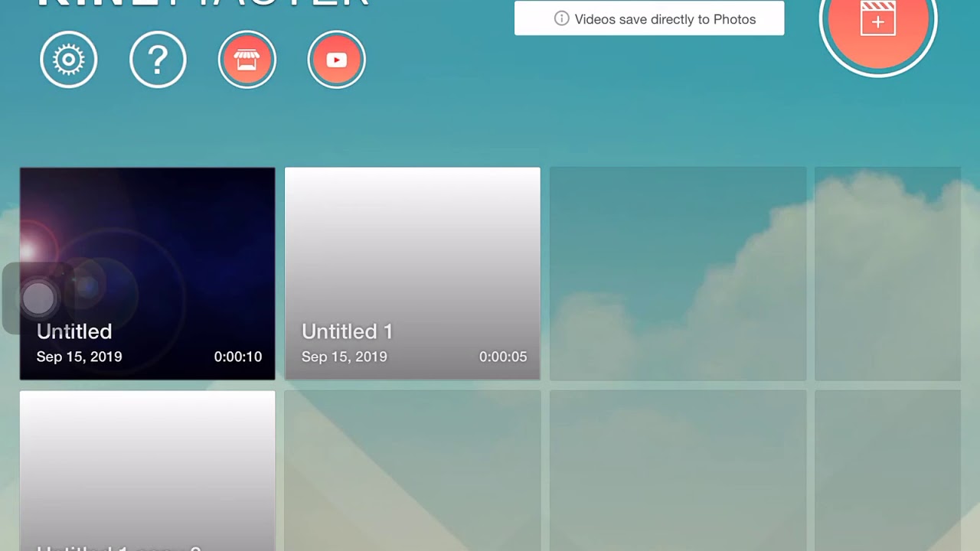Open the settings gear icon
The width and height of the screenshot is (980, 551).
point(69,60)
